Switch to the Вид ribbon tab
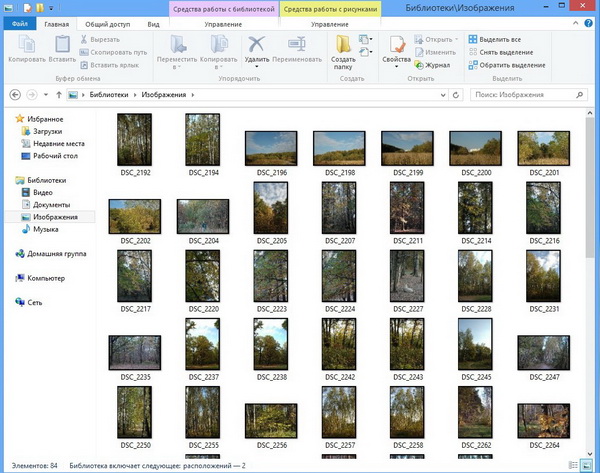The height and width of the screenshot is (473, 600). tap(153, 22)
